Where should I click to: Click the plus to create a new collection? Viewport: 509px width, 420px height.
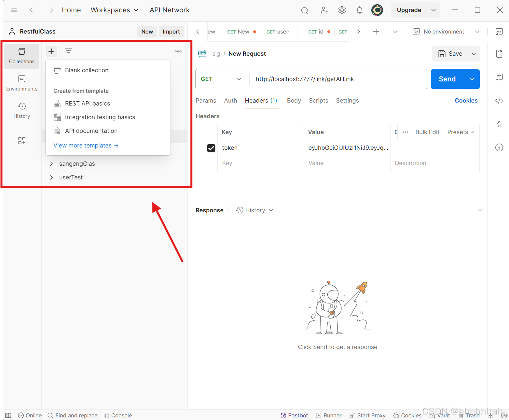(x=51, y=51)
